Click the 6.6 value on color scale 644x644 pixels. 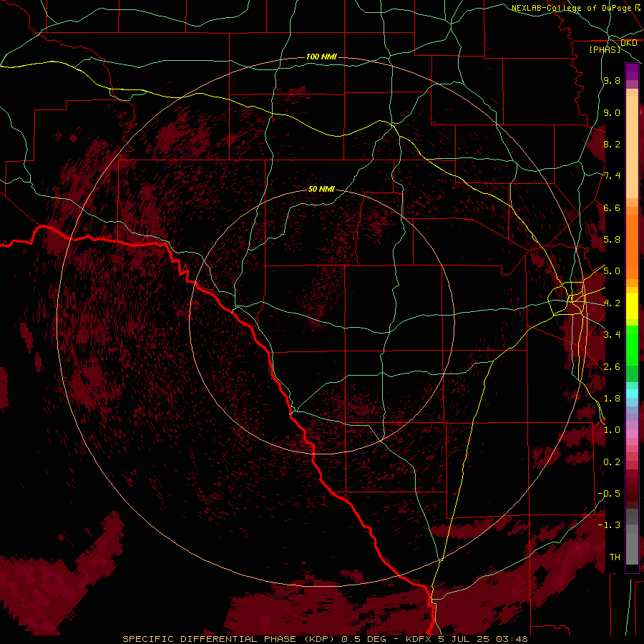click(x=612, y=208)
